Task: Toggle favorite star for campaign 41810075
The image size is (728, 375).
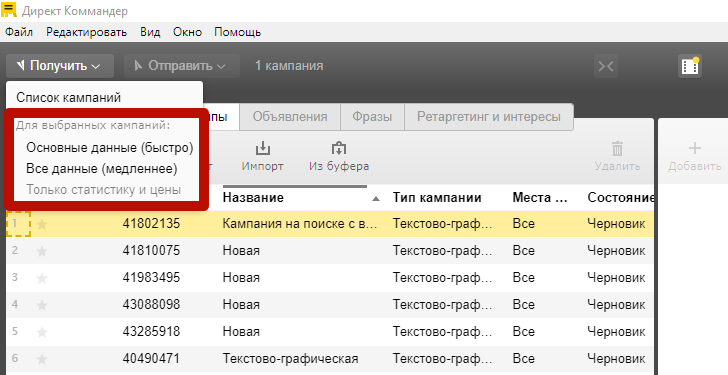Action: 42,251
